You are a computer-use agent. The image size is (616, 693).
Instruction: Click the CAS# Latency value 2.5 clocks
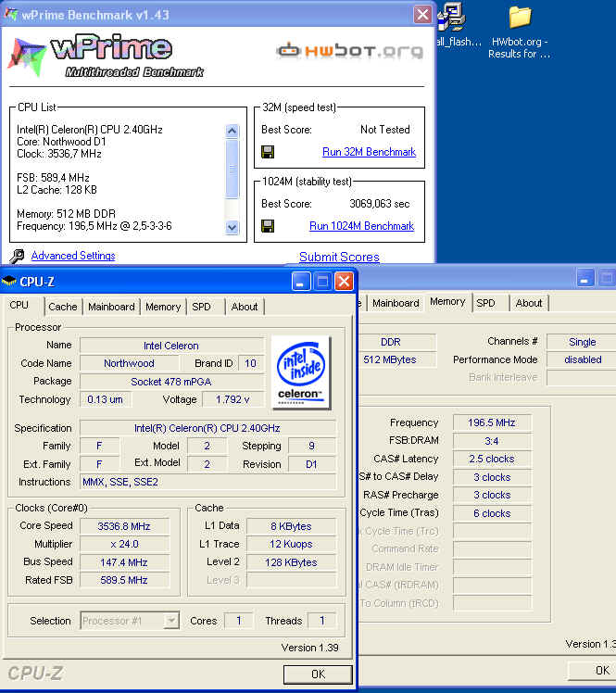point(492,460)
